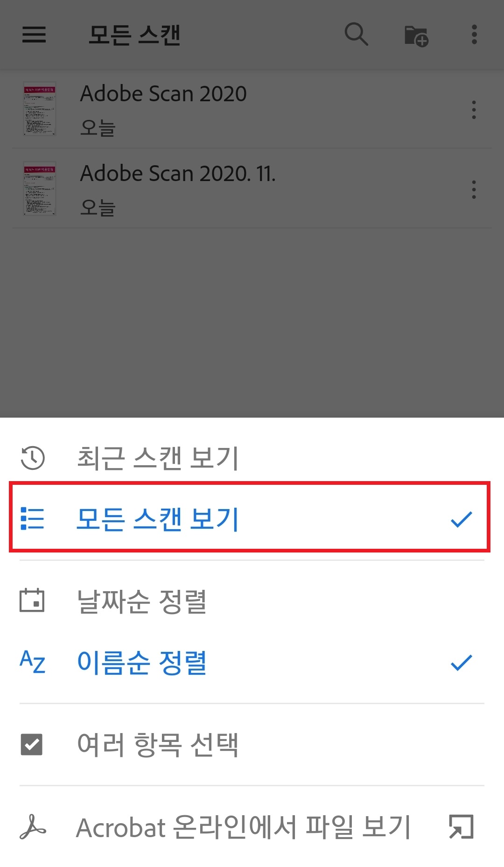
Task: Tap the search magnifier icon
Action: (x=357, y=35)
